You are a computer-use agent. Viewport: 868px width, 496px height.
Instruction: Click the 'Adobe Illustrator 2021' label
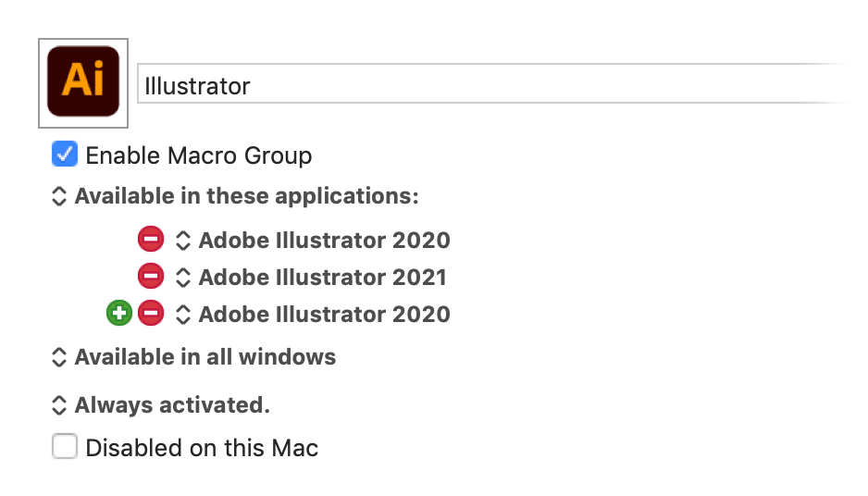click(323, 278)
